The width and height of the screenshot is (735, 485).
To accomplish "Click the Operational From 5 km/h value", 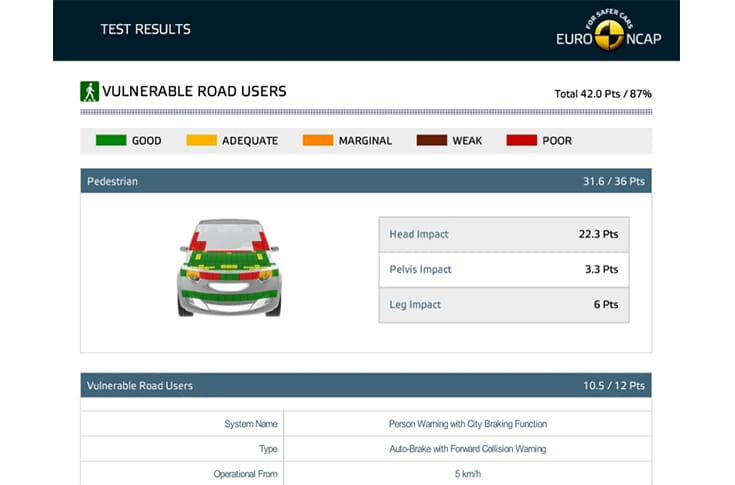I will pyautogui.click(x=467, y=475).
